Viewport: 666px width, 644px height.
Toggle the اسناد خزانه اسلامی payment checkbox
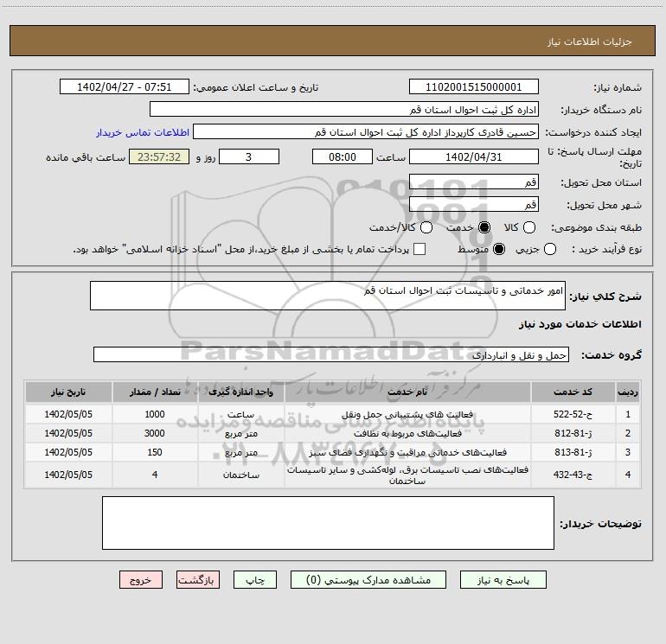point(419,249)
